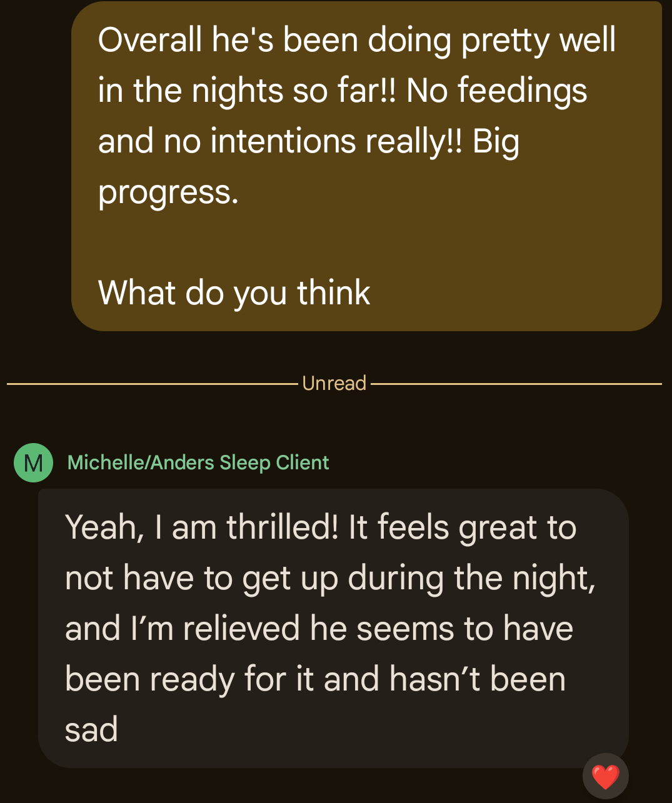
Task: Click the empty gap above "What do you think"
Action: (x=366, y=242)
